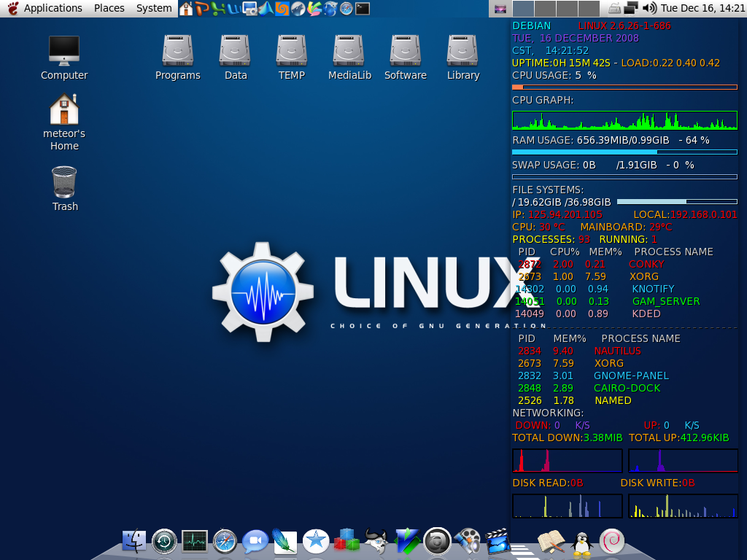Select the Software drive icon

(406, 58)
